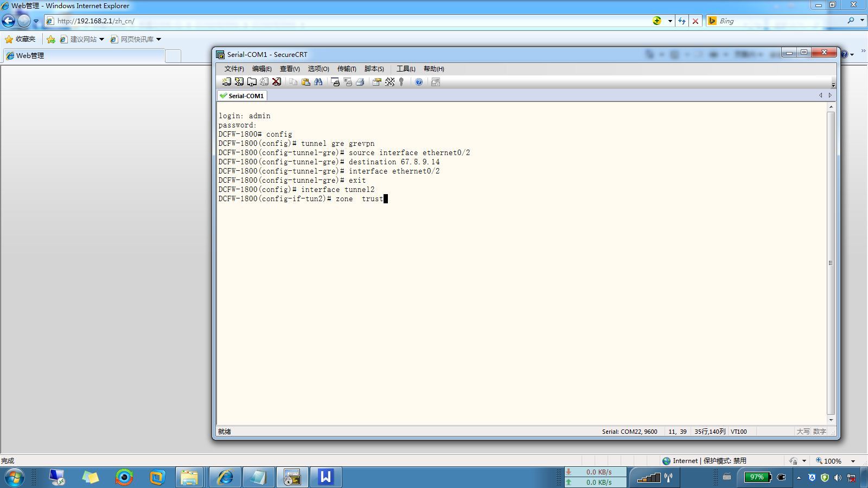Click the 97% battery indicator
This screenshot has height=488, width=868.
(x=757, y=477)
